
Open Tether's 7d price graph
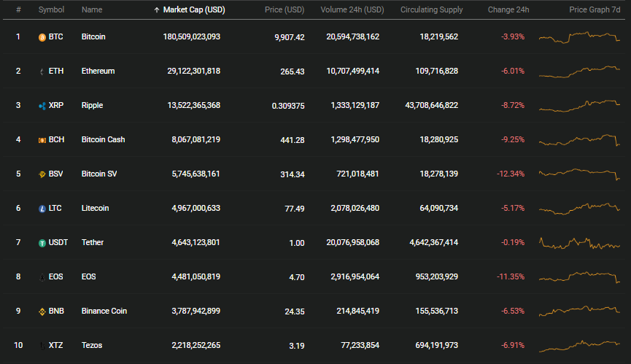pyautogui.click(x=579, y=243)
